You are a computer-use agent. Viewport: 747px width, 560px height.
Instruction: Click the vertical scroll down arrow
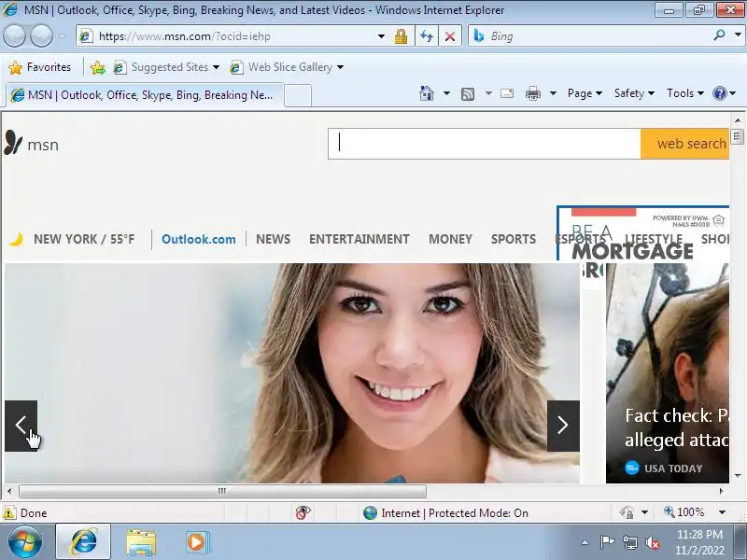(x=738, y=476)
